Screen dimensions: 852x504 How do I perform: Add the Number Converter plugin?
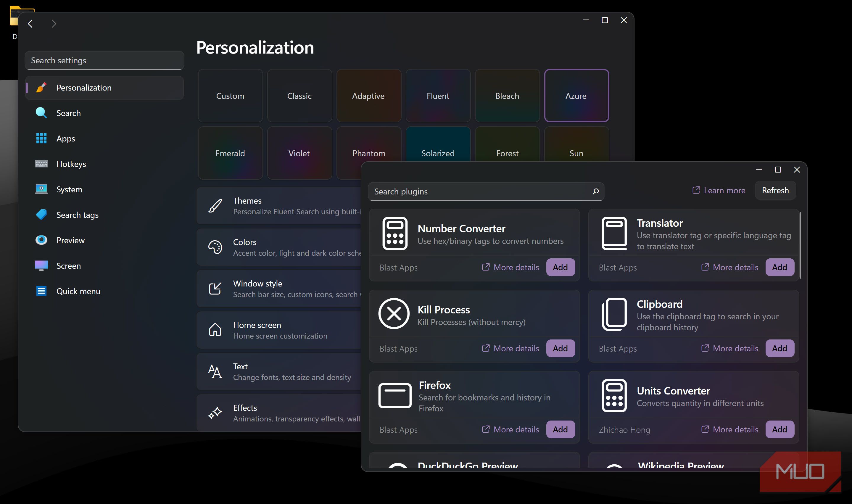tap(560, 267)
